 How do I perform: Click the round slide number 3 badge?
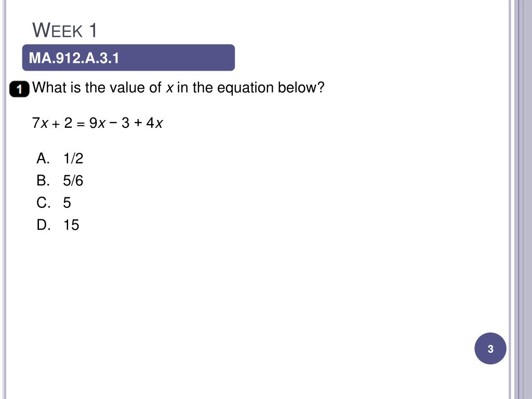click(490, 349)
